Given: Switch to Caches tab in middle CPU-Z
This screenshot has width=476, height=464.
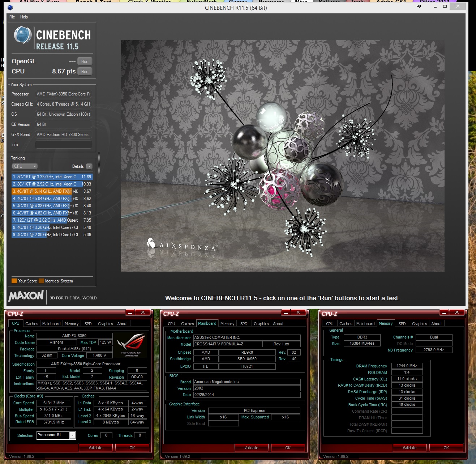Looking at the screenshot, I should point(188,324).
